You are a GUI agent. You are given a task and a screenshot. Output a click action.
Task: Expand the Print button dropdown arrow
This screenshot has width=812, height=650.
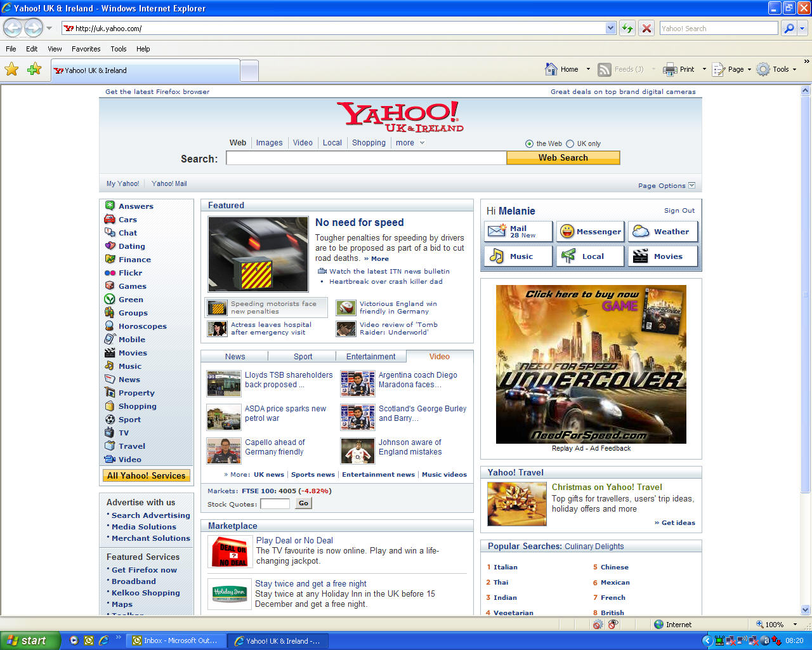704,69
